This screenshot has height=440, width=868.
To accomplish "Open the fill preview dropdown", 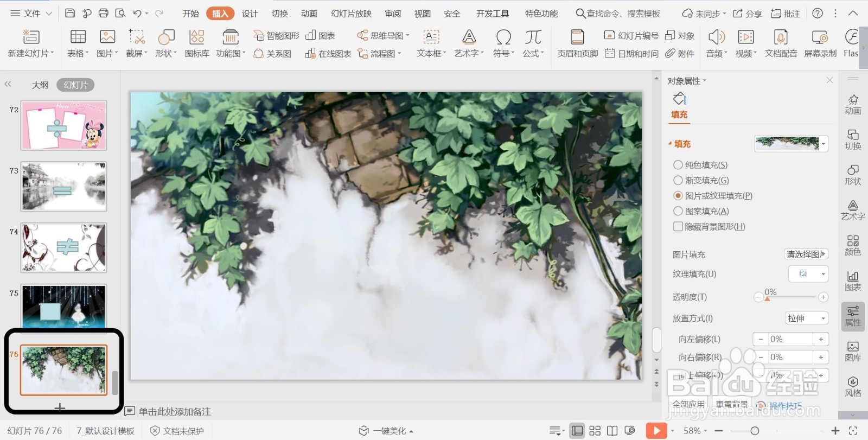I will pos(824,144).
